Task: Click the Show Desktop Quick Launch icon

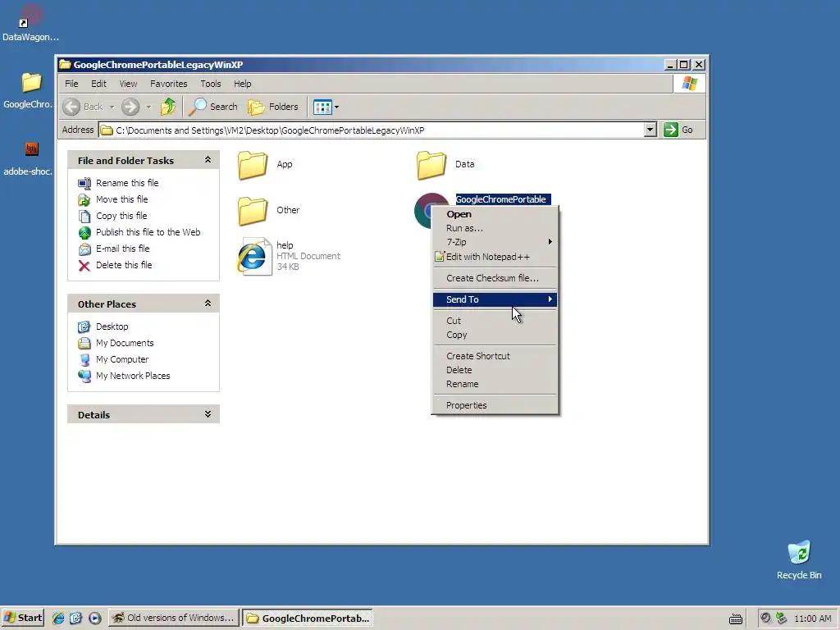Action: pyautogui.click(x=76, y=618)
